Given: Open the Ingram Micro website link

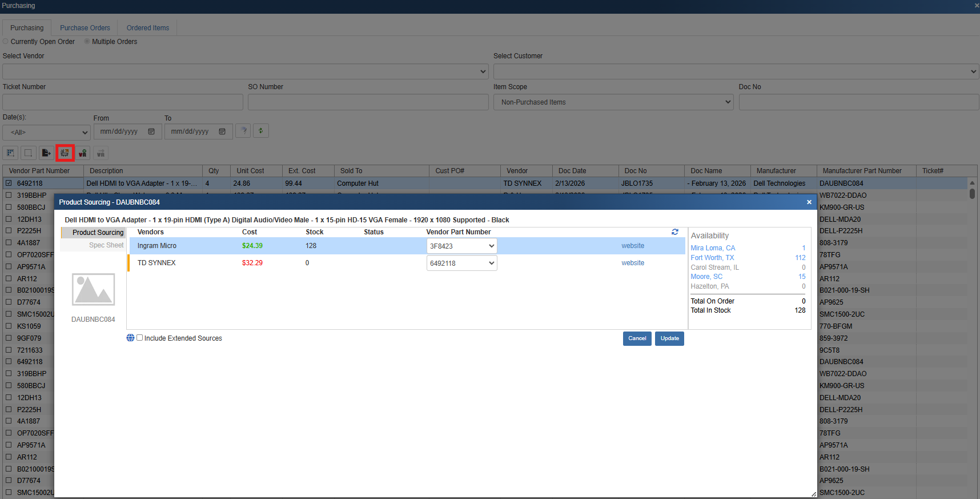Looking at the screenshot, I should 633,246.
